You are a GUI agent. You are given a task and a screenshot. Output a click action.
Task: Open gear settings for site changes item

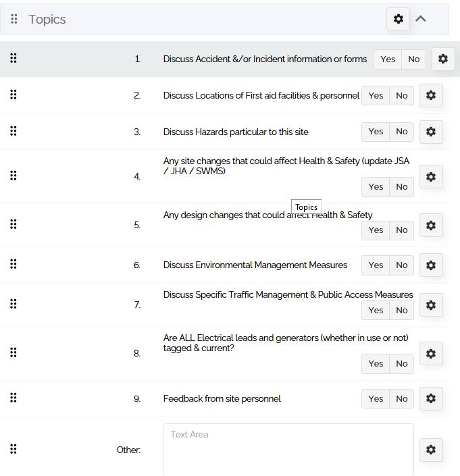click(x=431, y=177)
